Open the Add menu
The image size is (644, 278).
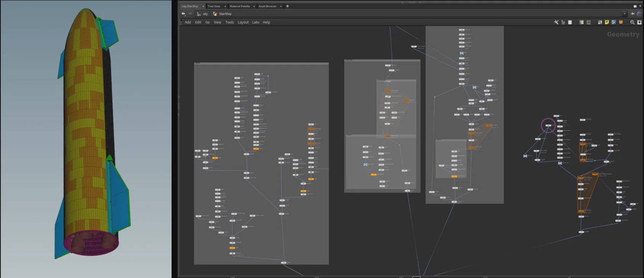pyautogui.click(x=188, y=22)
